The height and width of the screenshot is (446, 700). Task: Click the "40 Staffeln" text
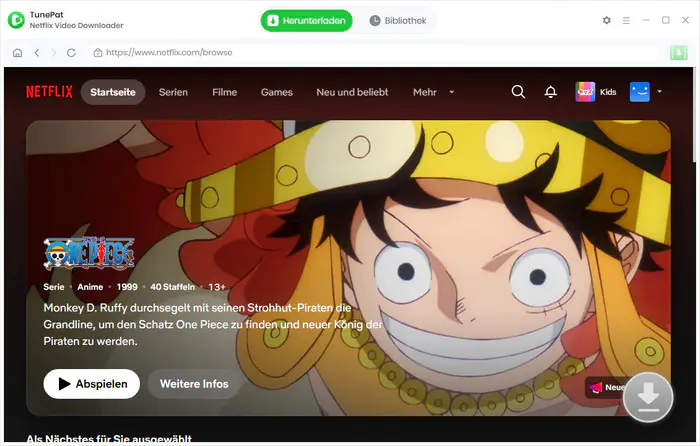coord(172,287)
